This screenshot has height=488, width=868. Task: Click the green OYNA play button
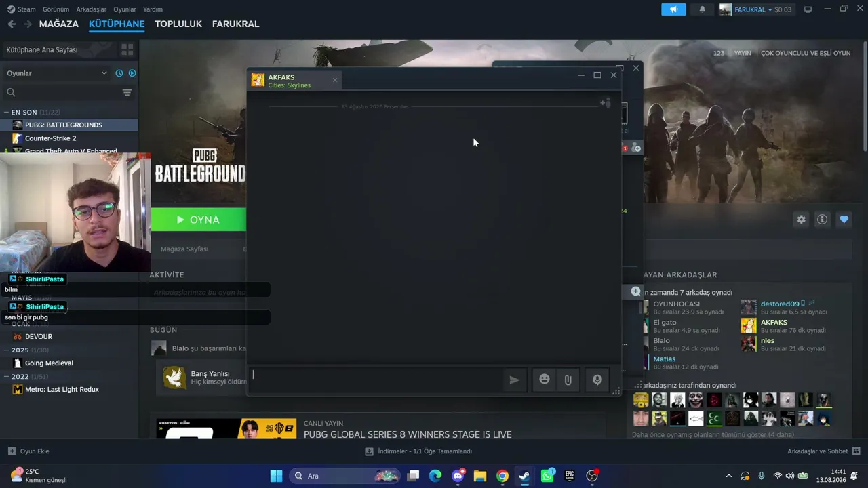click(x=198, y=220)
